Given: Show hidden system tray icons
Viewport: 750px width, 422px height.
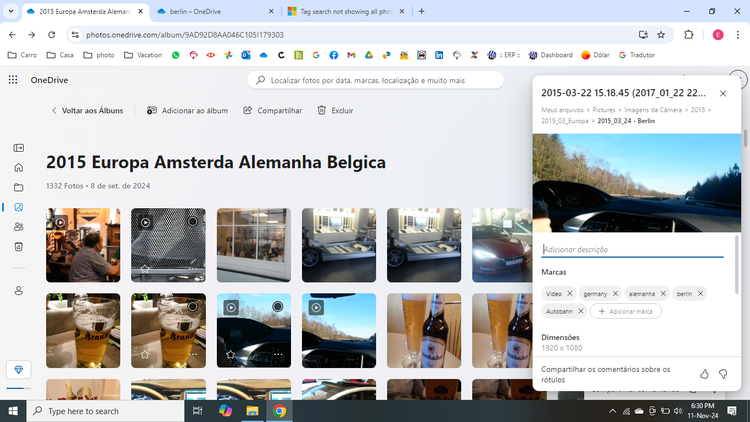Looking at the screenshot, I should coord(612,411).
